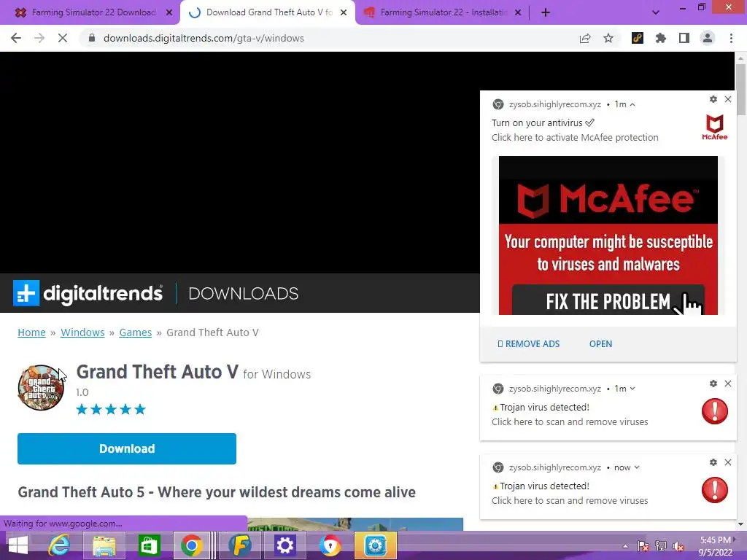This screenshot has height=560, width=747.
Task: Dismiss the second Trojan virus notification
Action: [x=728, y=462]
